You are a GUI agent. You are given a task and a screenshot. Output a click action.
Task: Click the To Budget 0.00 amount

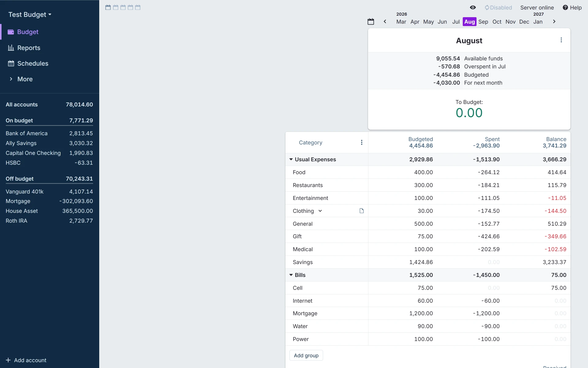click(x=469, y=113)
